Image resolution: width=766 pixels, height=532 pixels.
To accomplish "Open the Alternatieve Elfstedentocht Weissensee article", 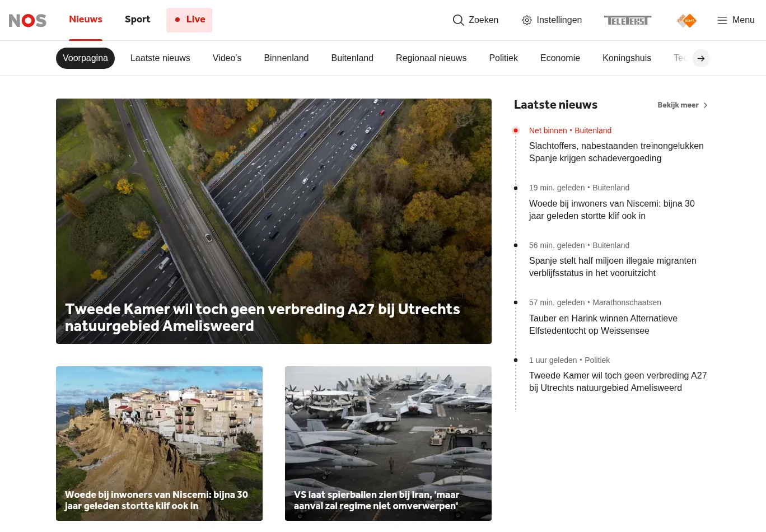I will pos(603,324).
